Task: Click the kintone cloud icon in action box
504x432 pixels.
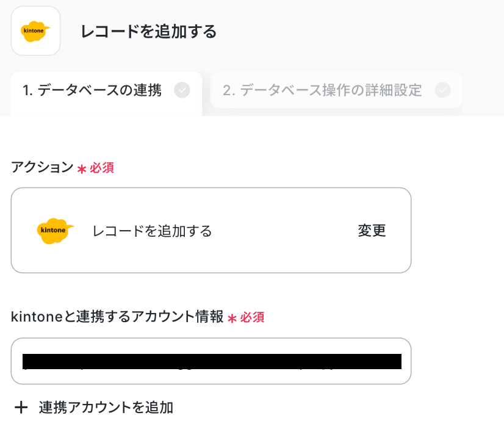Action: tap(55, 231)
